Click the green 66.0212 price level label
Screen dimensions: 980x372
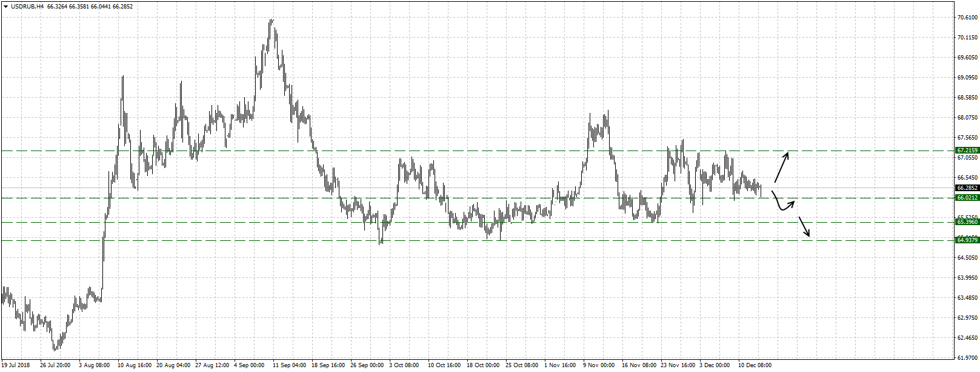click(x=967, y=198)
